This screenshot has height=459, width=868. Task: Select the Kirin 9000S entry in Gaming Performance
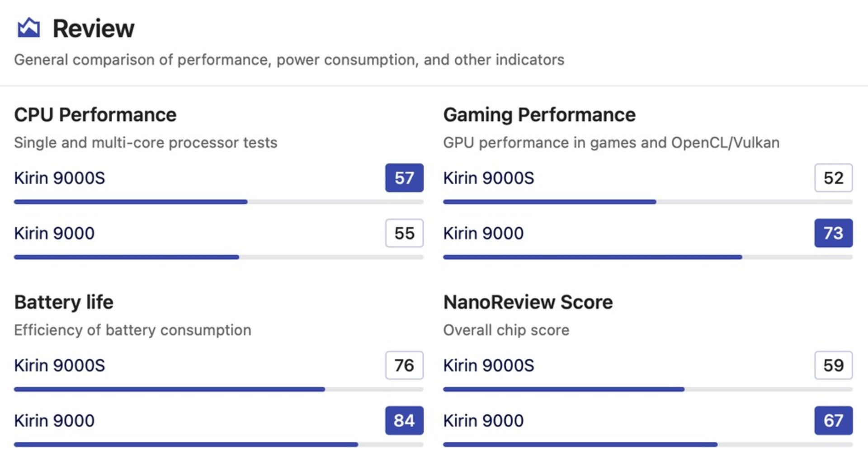[x=489, y=178]
